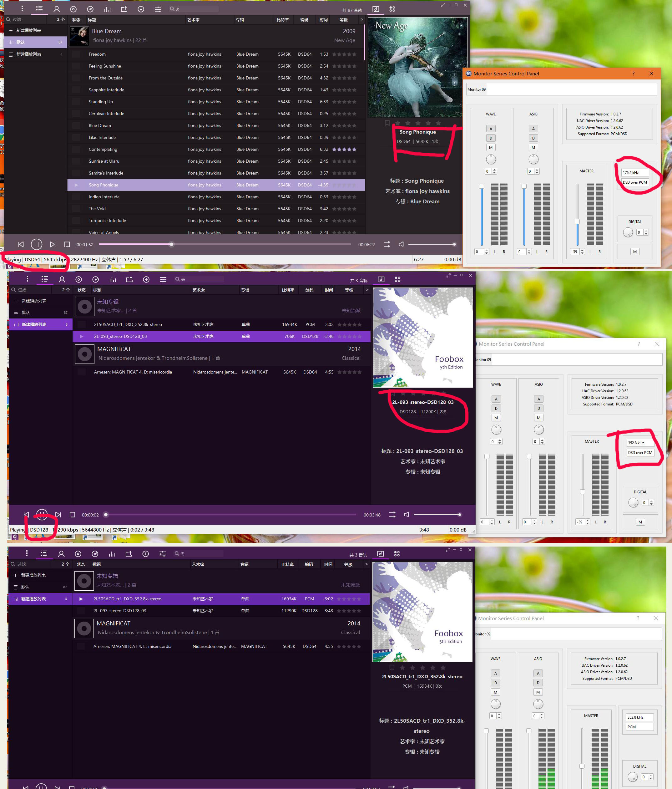Toggle the WAVE channel M mute button in the top control panel
The image size is (672, 789).
[x=491, y=147]
